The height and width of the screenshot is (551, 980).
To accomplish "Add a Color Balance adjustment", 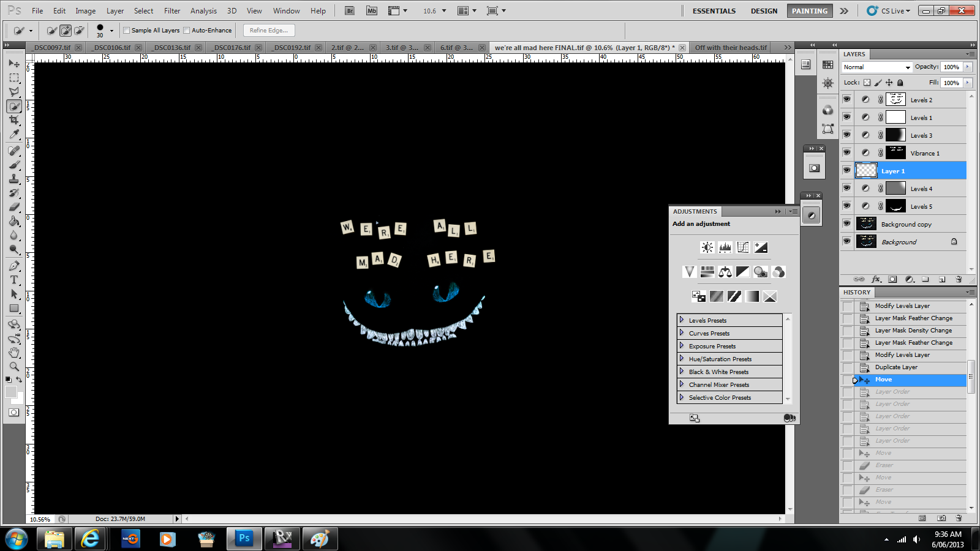I will click(725, 272).
